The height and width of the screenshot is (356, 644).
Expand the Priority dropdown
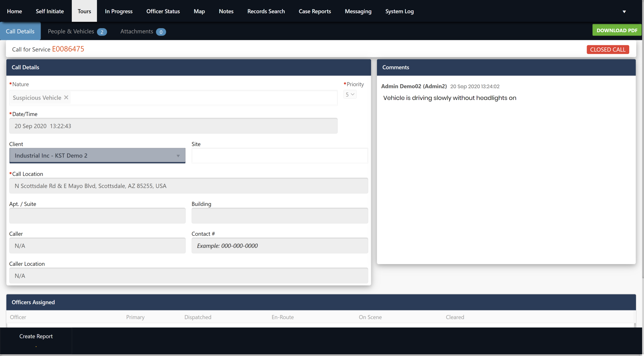350,95
